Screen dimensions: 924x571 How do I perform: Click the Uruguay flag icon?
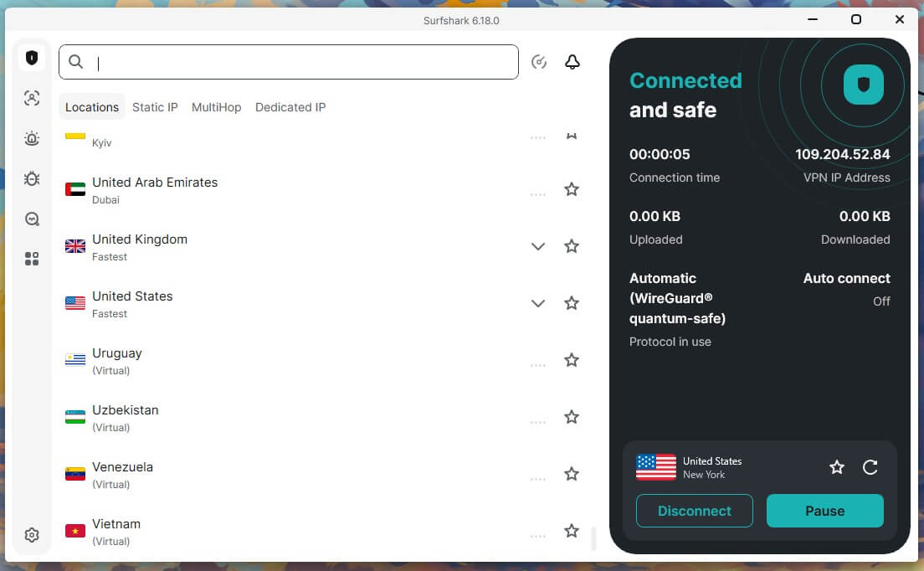[x=74, y=360]
